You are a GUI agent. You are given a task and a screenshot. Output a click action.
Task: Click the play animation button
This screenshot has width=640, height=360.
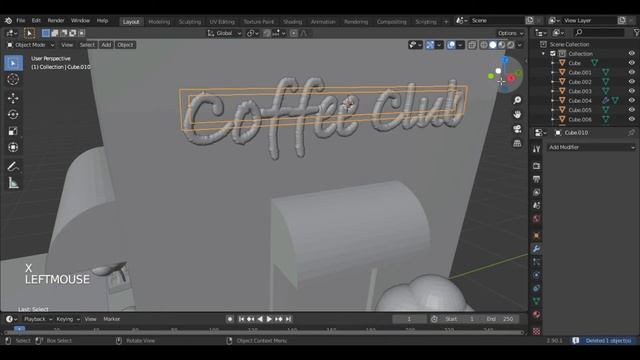(x=269, y=319)
